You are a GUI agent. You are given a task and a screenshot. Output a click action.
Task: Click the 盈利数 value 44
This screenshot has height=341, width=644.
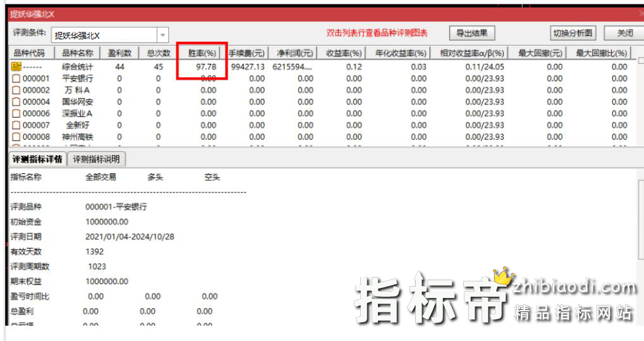[x=119, y=66]
